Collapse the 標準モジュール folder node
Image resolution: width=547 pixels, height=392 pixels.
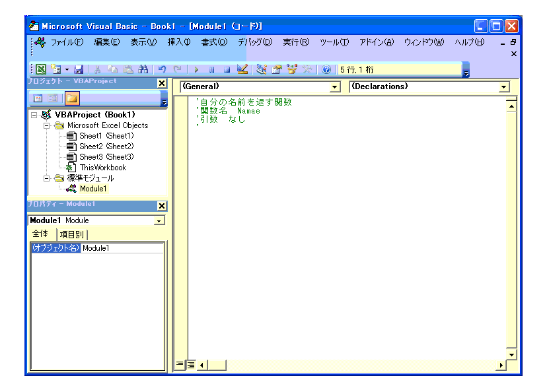point(46,178)
